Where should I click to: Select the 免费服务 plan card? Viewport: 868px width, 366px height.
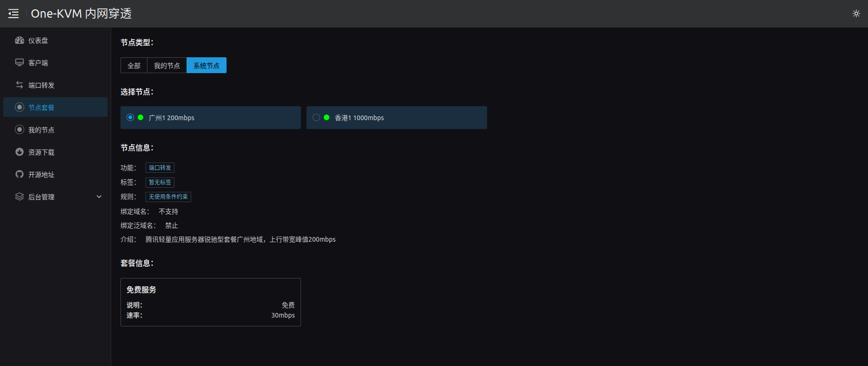point(210,302)
